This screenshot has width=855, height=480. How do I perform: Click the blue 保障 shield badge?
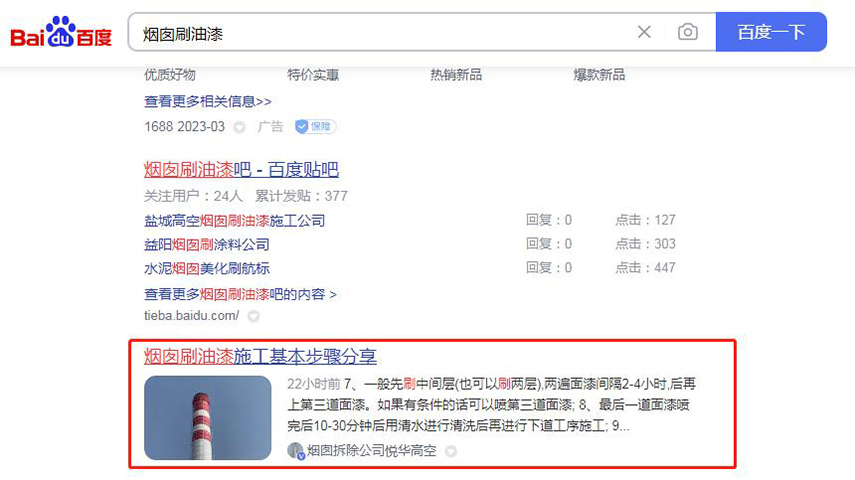[315, 127]
